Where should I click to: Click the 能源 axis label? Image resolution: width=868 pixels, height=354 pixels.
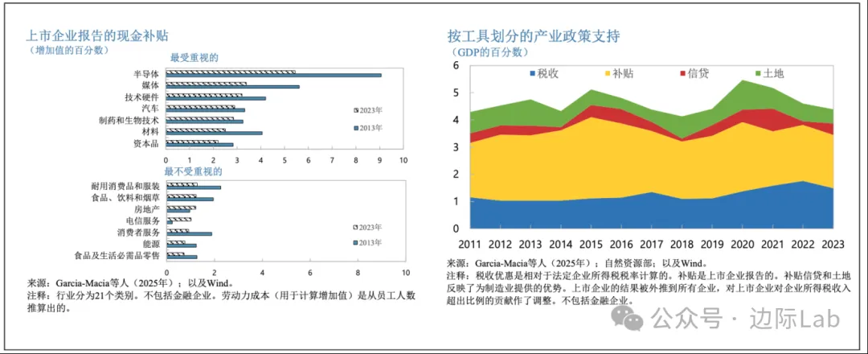pos(150,244)
